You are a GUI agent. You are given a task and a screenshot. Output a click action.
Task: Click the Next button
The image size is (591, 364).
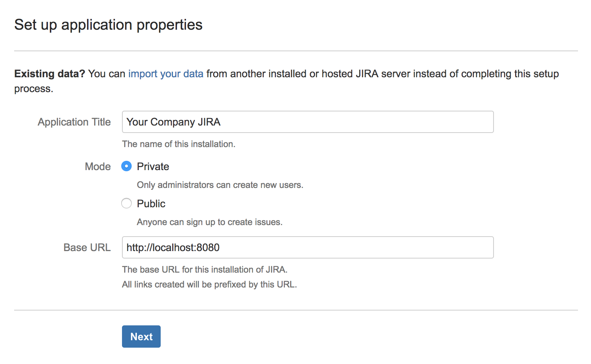click(141, 337)
